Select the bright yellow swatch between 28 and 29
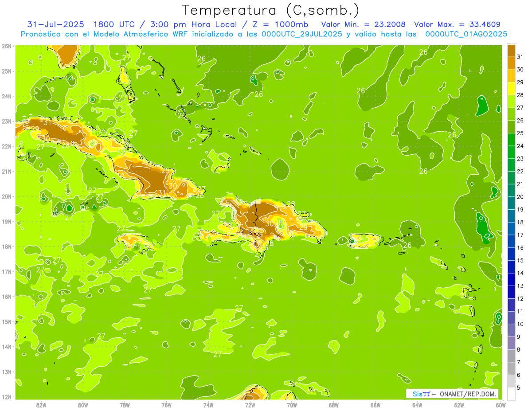Image resolution: width=532 pixels, height=411 pixels. point(511,89)
